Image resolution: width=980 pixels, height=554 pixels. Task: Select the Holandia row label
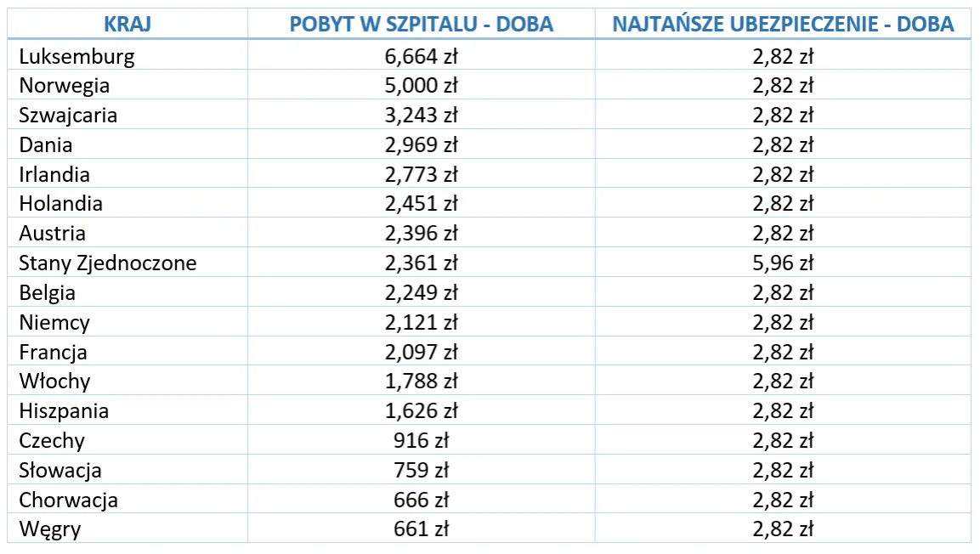[61, 204]
